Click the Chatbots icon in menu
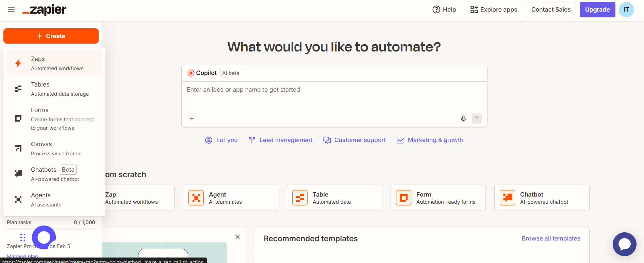Viewport: 644px width, 263px height. click(x=18, y=173)
